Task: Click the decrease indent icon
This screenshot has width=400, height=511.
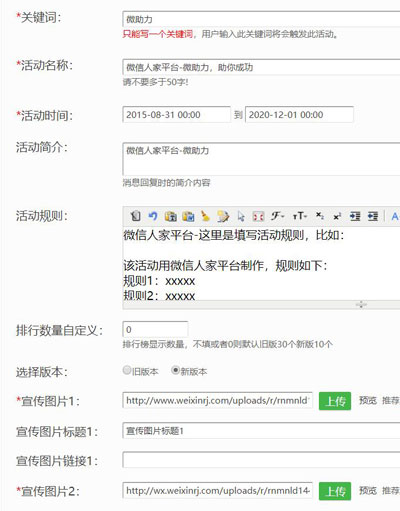Action: pyautogui.click(x=373, y=216)
